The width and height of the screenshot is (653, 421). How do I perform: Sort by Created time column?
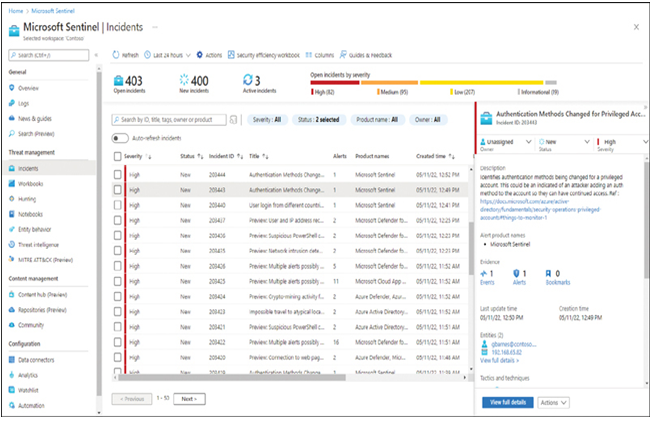pos(435,157)
